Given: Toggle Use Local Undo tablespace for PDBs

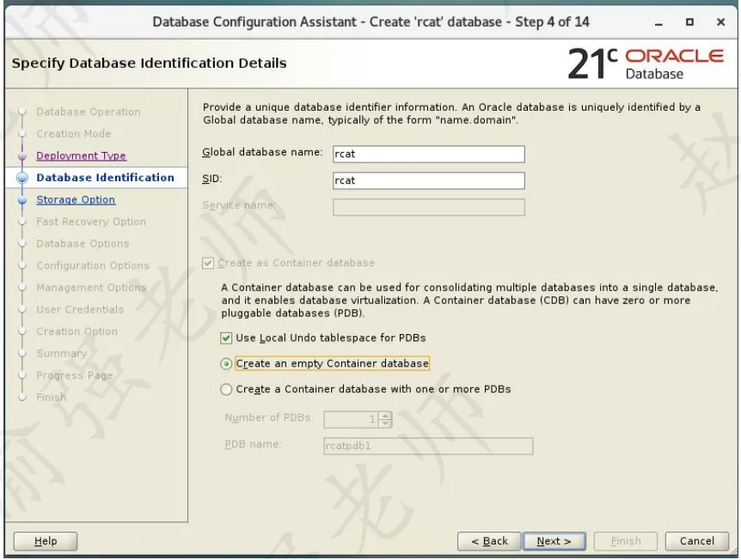Looking at the screenshot, I should pyautogui.click(x=226, y=338).
